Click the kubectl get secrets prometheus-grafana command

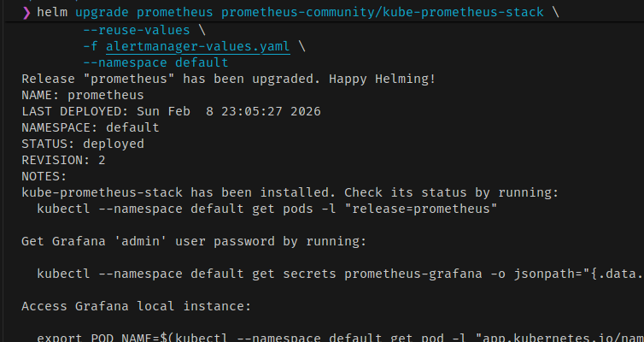(x=339, y=274)
